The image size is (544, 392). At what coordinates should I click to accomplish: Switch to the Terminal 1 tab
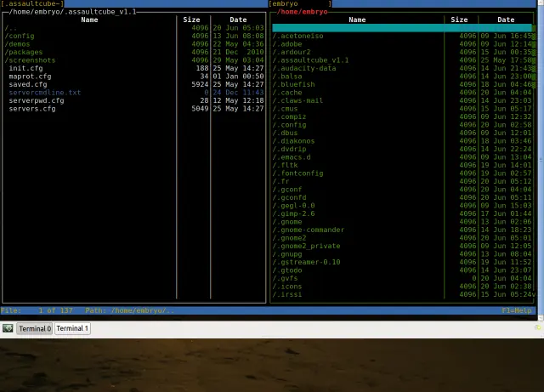coord(72,328)
